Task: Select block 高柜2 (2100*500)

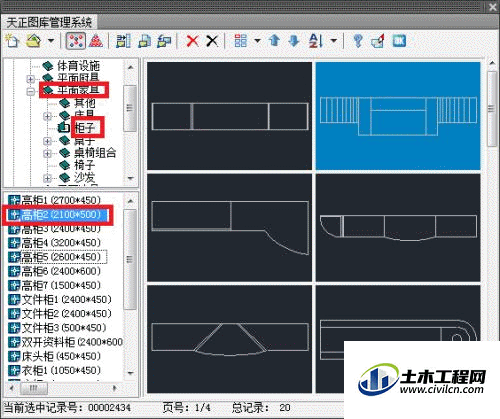Action: [61, 214]
